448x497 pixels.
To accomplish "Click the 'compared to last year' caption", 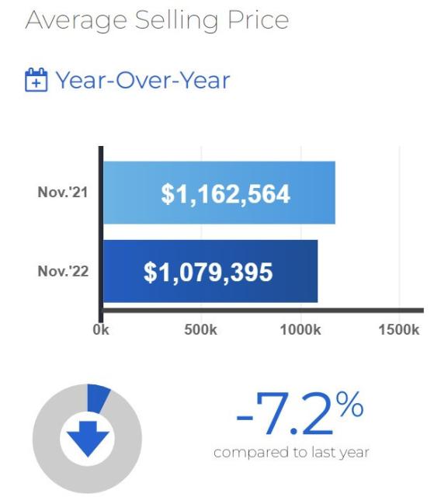I will click(291, 452).
